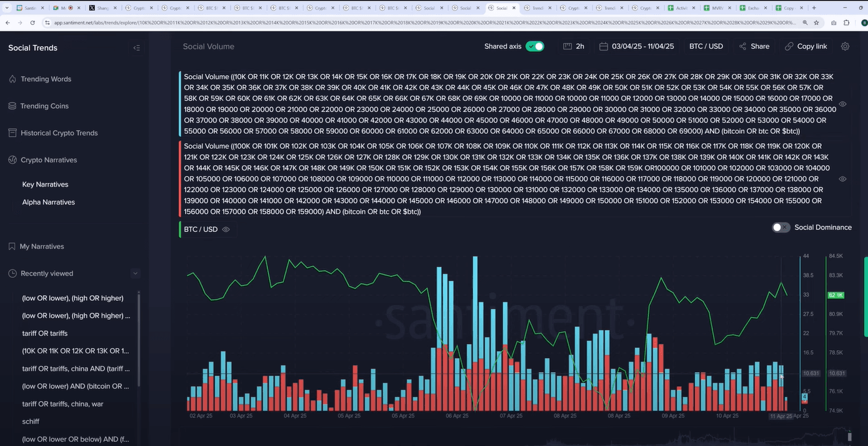The image size is (868, 446).
Task: Click the Copy link button
Action: [806, 46]
